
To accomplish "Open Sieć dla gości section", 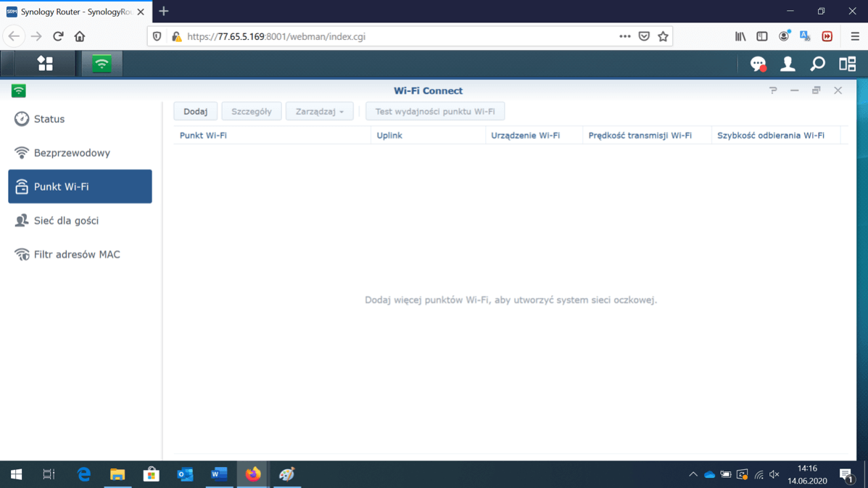I will click(66, 220).
